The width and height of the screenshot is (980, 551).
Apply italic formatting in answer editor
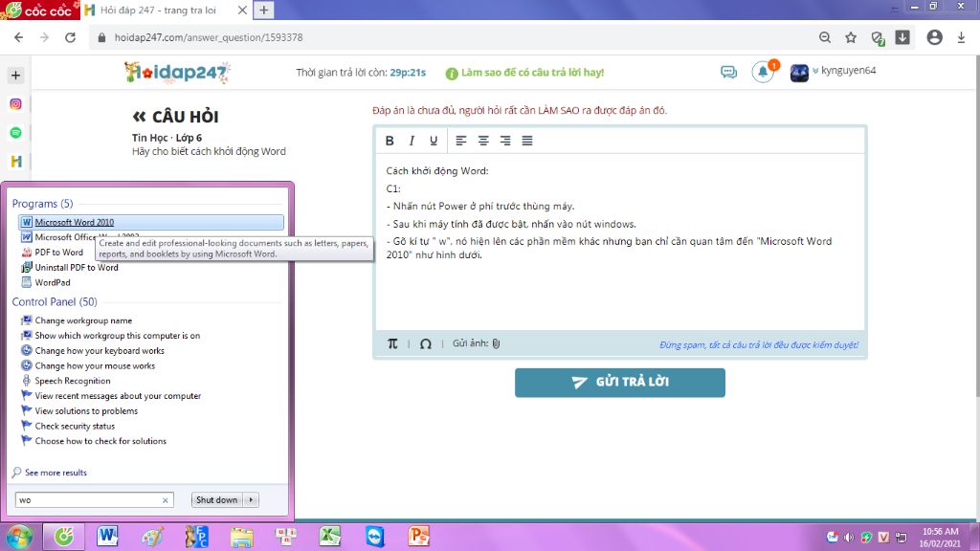pos(412,141)
